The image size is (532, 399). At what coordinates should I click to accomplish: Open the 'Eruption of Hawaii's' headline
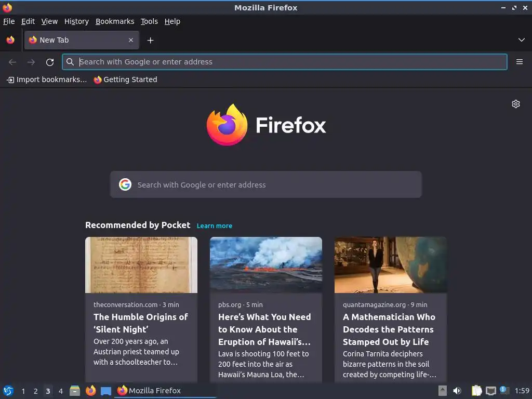point(264,329)
